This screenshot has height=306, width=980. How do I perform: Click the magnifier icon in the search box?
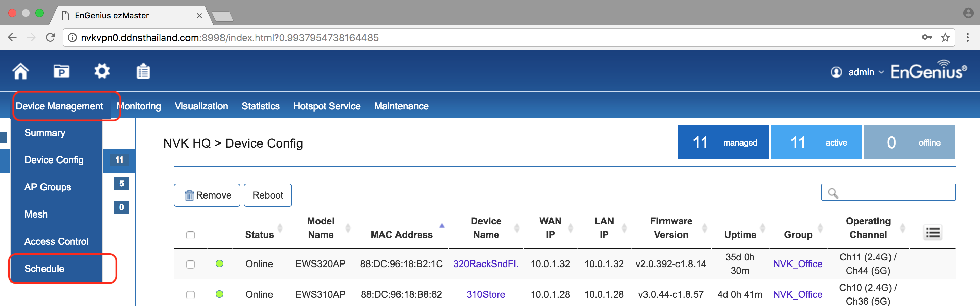pyautogui.click(x=833, y=193)
